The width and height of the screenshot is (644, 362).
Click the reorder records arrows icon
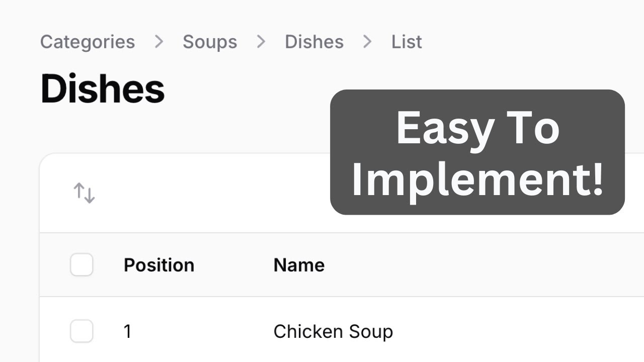[84, 193]
